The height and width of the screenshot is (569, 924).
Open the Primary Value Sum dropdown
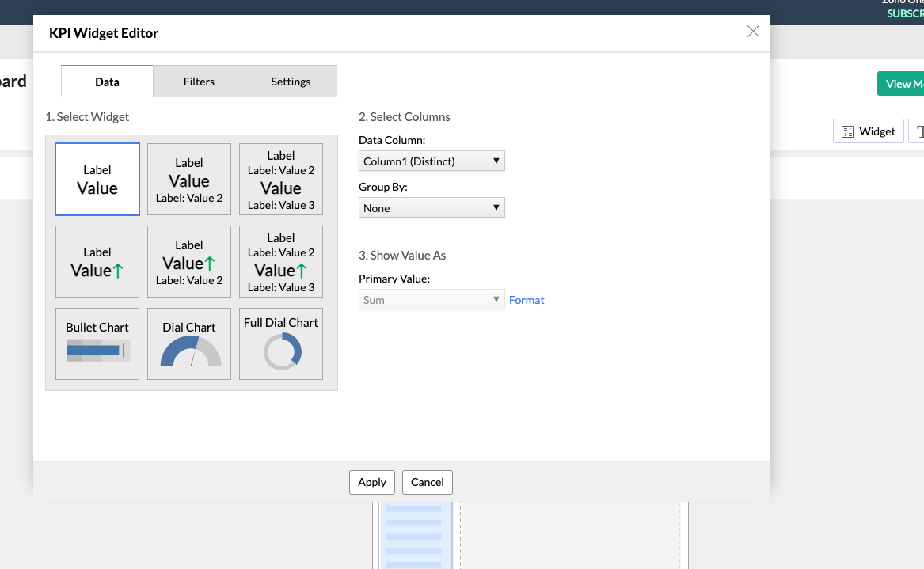pyautogui.click(x=432, y=300)
